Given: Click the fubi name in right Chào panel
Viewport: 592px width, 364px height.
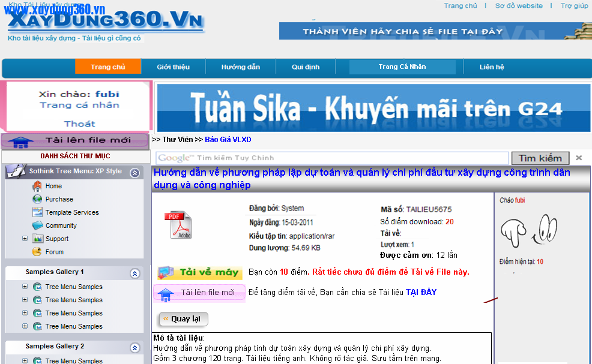Looking at the screenshot, I should click(520, 200).
